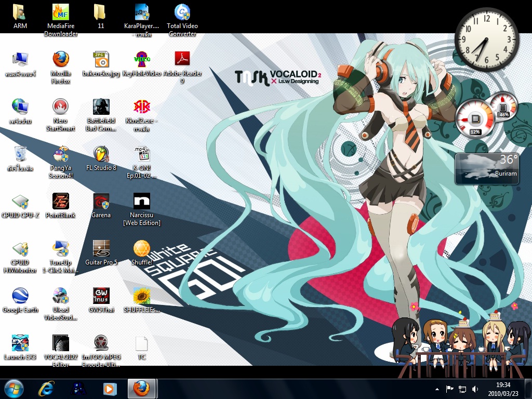This screenshot has height=399, width=532.
Task: Click the volume speaker icon
Action: (x=475, y=389)
